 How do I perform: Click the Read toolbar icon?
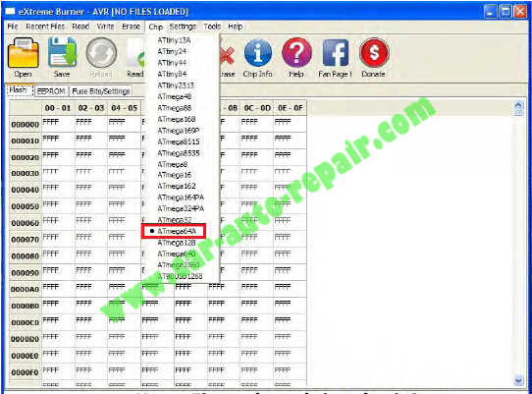tap(135, 57)
